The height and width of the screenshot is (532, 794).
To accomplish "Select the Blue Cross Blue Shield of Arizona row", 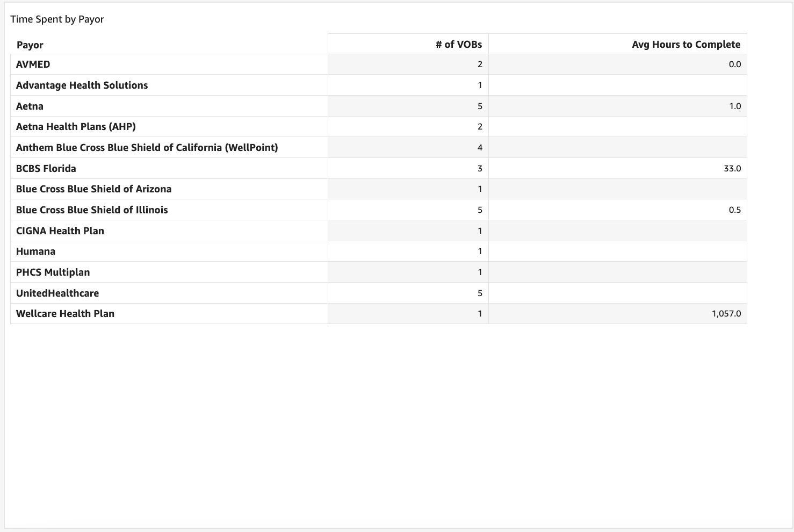I will [x=93, y=189].
